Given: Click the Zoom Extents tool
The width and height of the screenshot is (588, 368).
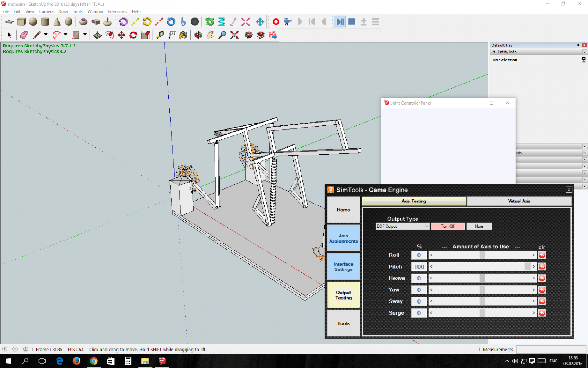Looking at the screenshot, I should [x=234, y=35].
